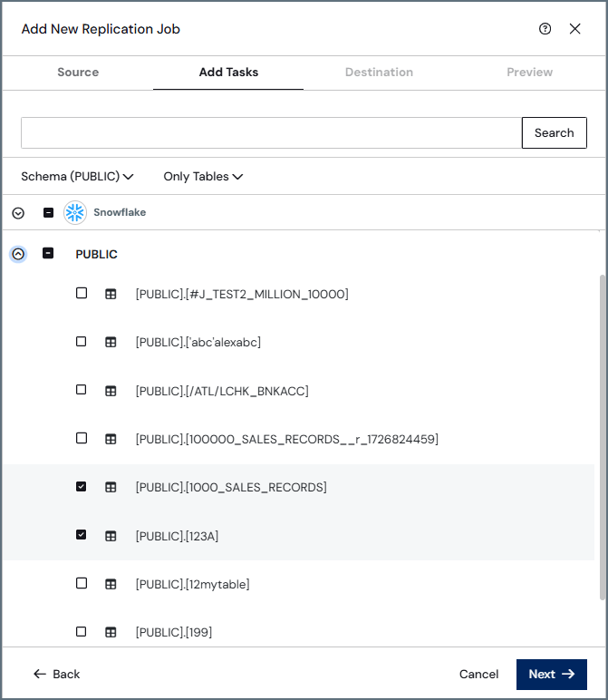Uncheck the 1000_SALES_RECORDS table checkbox
This screenshot has width=608, height=700.
[82, 487]
